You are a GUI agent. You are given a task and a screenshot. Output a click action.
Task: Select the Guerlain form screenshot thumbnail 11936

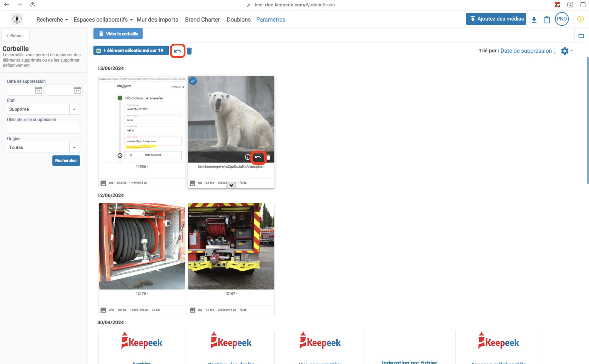coord(142,119)
